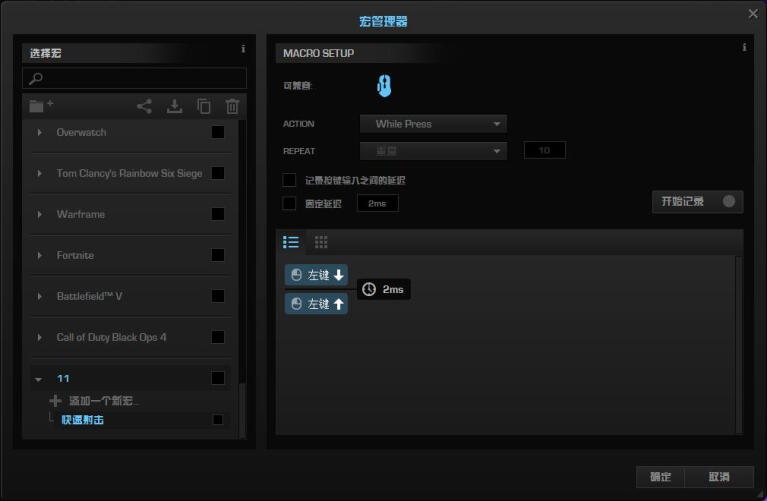The height and width of the screenshot is (501, 767).
Task: Click the share macro icon
Action: pyautogui.click(x=145, y=106)
